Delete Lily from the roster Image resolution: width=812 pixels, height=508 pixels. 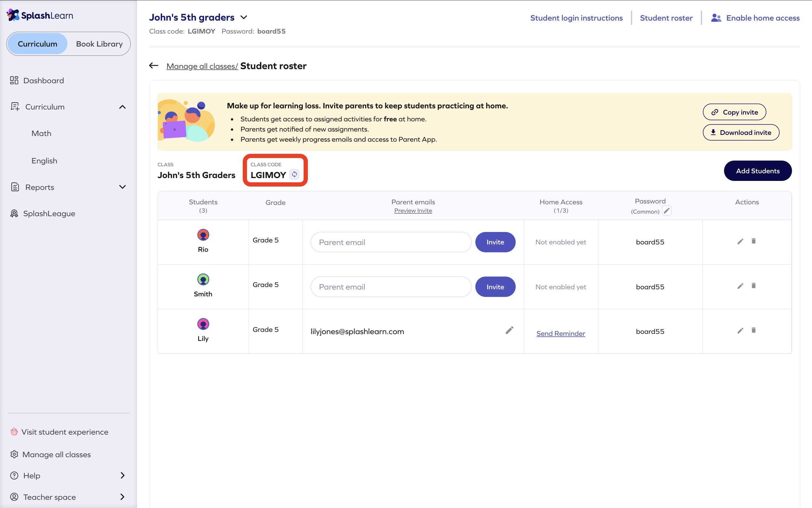coord(754,330)
